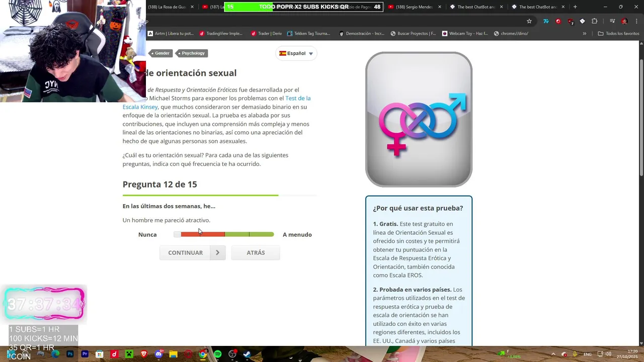Open Microsoft Edge from the taskbar
644x362 pixels.
(55, 354)
